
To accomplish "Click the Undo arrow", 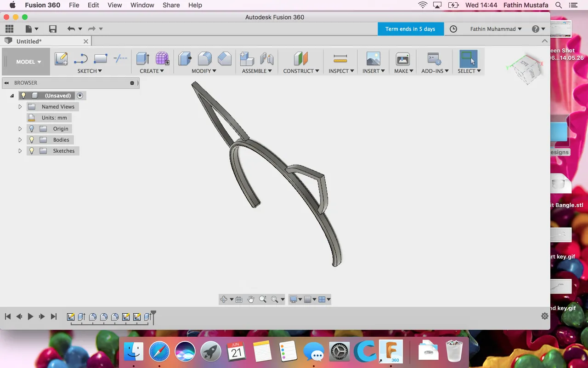I will [71, 29].
